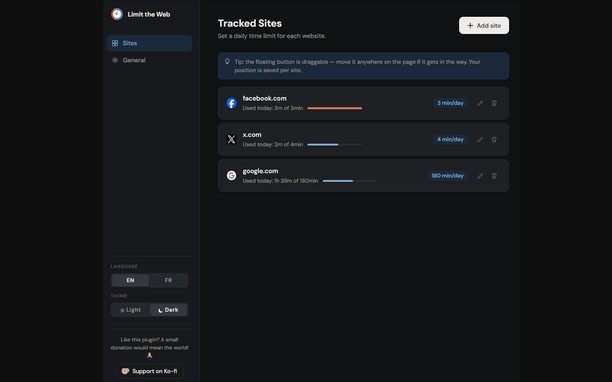Click the Google favicon

pos(231,176)
